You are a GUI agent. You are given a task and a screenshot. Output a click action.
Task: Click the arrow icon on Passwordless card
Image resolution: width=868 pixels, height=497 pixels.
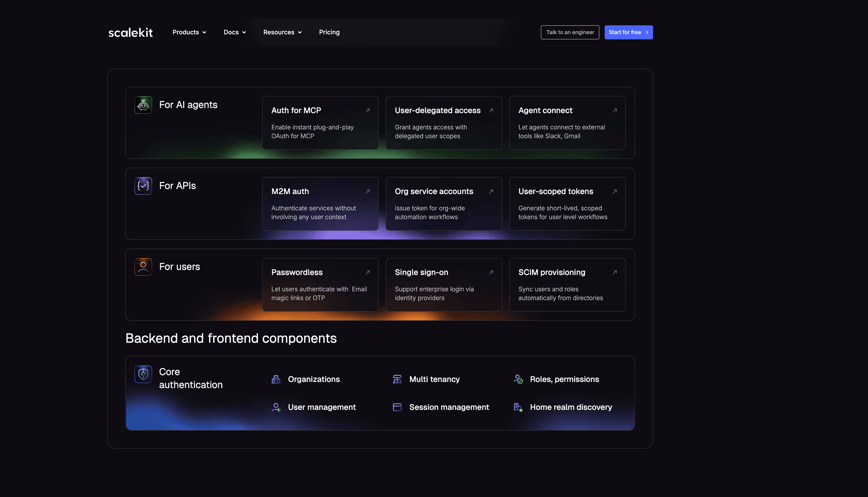pyautogui.click(x=367, y=272)
